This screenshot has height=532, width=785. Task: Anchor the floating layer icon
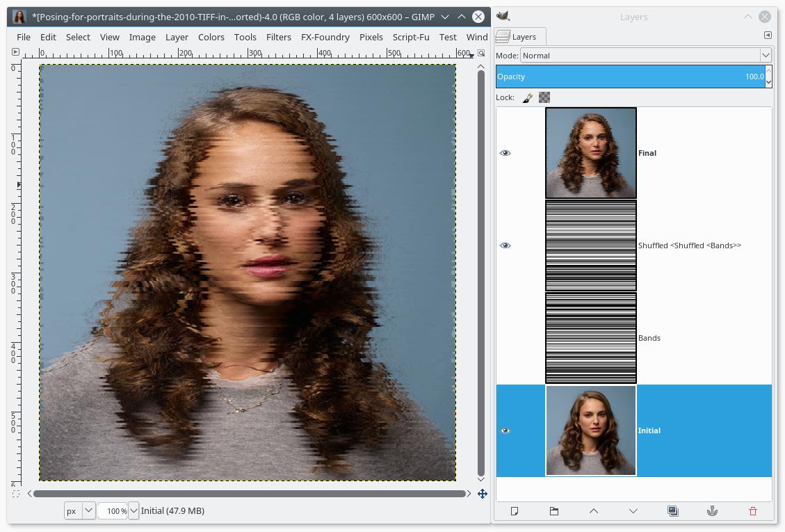click(x=712, y=511)
